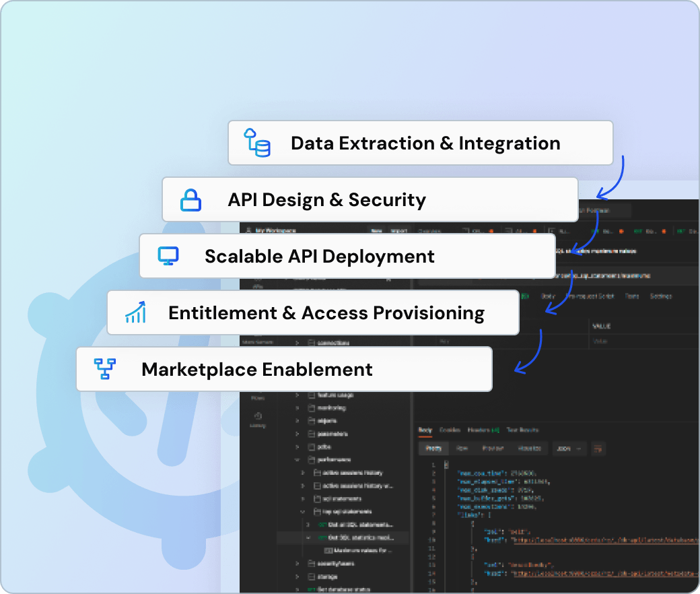Expand the security/users folder
The width and height of the screenshot is (700, 594).
coord(297,564)
